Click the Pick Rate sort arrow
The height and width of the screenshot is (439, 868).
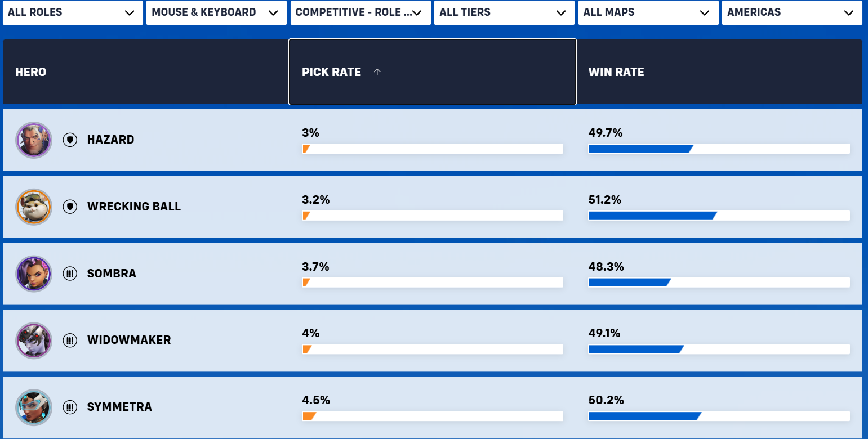click(377, 72)
